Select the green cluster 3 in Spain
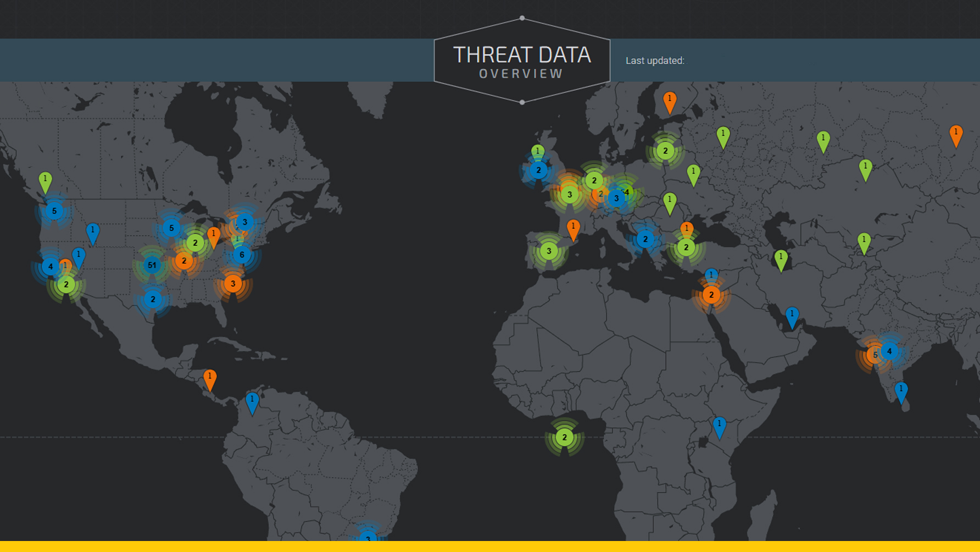 tap(549, 251)
